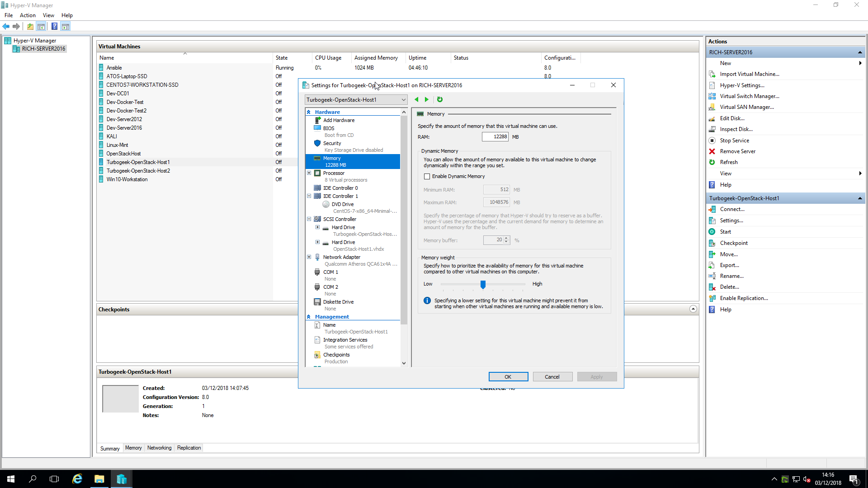Viewport: 868px width, 488px height.
Task: Open Internet Explorer from taskbar
Action: point(77,479)
